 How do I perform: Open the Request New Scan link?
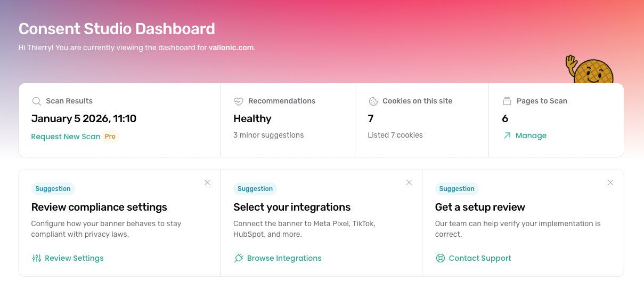point(66,137)
